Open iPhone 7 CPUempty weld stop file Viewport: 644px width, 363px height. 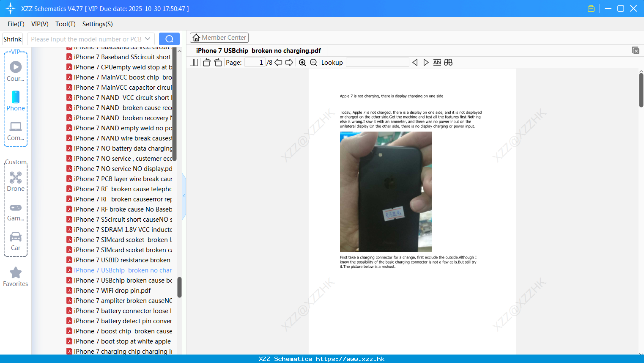[x=119, y=67]
